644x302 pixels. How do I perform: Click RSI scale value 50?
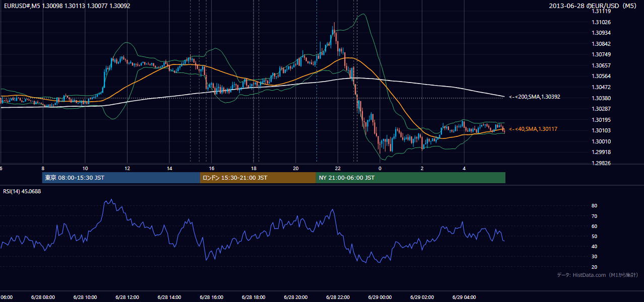point(595,236)
